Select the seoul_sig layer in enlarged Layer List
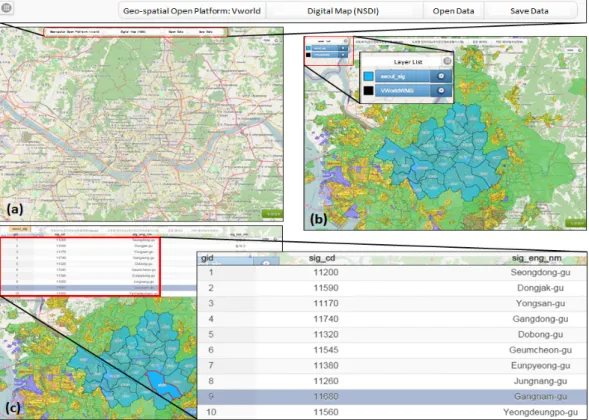 403,76
